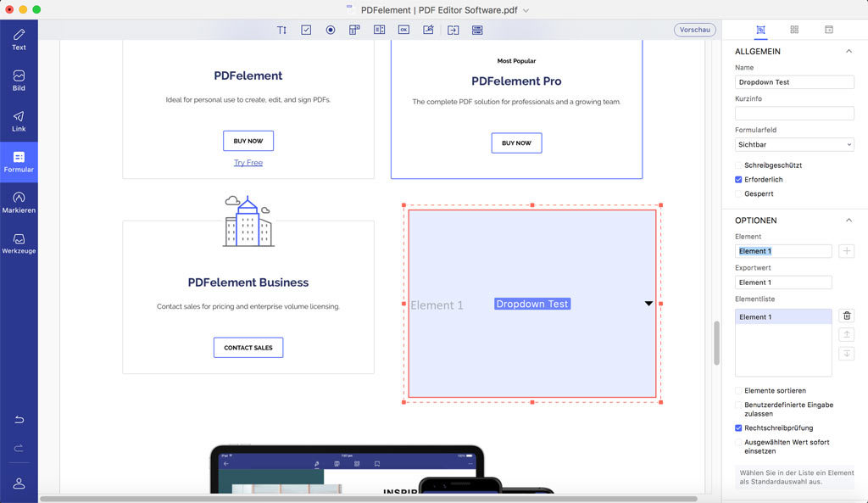Click the empty Kurzinfo field
Image resolution: width=868 pixels, height=503 pixels.
(x=794, y=113)
